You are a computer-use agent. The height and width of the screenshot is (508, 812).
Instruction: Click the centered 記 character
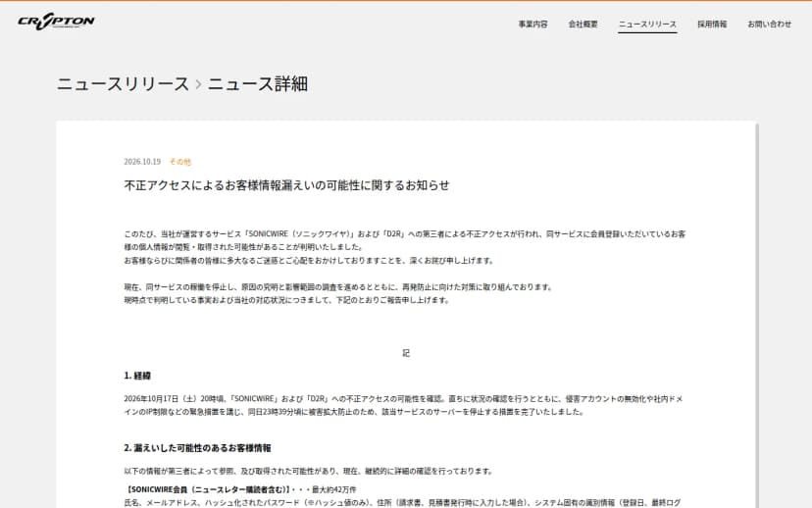click(x=406, y=353)
